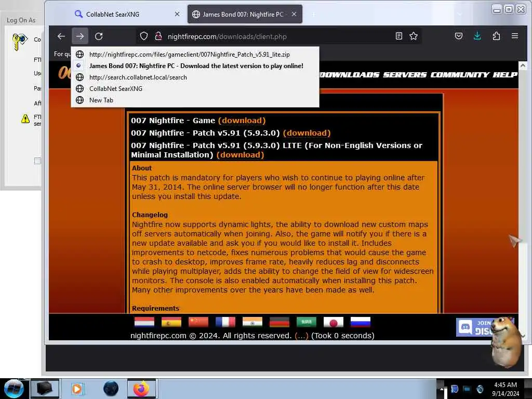Open the tracking protection shield icon
The height and width of the screenshot is (399, 532).
click(144, 36)
